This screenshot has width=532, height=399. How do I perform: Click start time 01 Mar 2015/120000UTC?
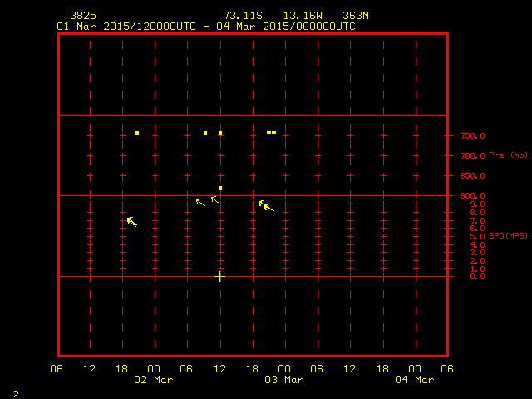[126, 27]
